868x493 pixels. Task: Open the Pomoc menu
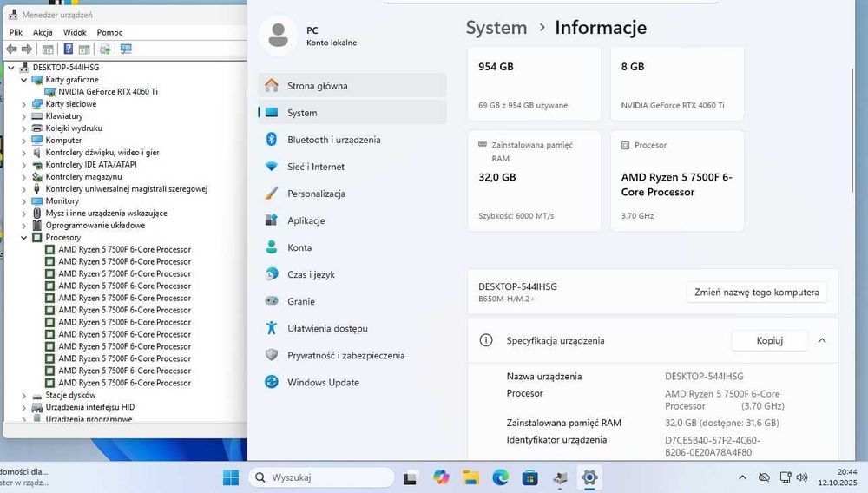coord(109,32)
